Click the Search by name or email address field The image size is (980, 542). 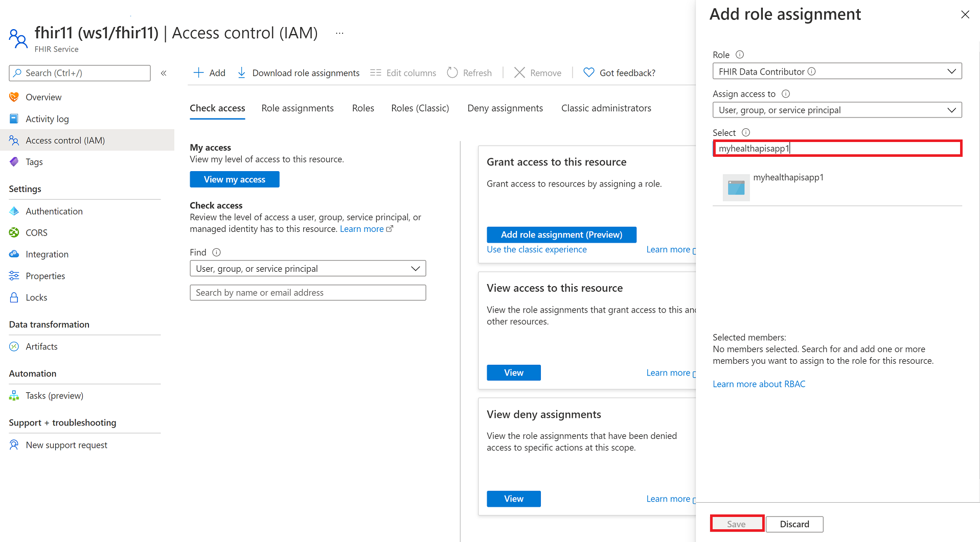click(x=308, y=292)
